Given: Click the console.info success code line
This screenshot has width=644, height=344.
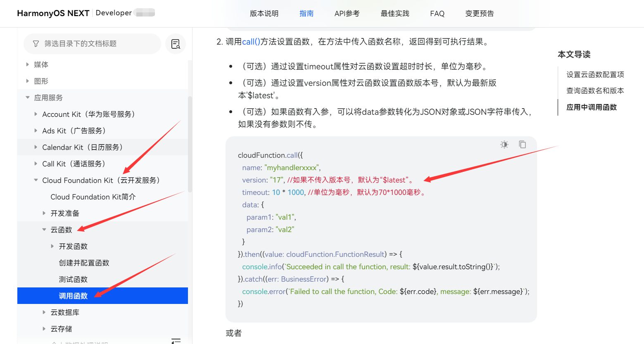Looking at the screenshot, I should [371, 267].
